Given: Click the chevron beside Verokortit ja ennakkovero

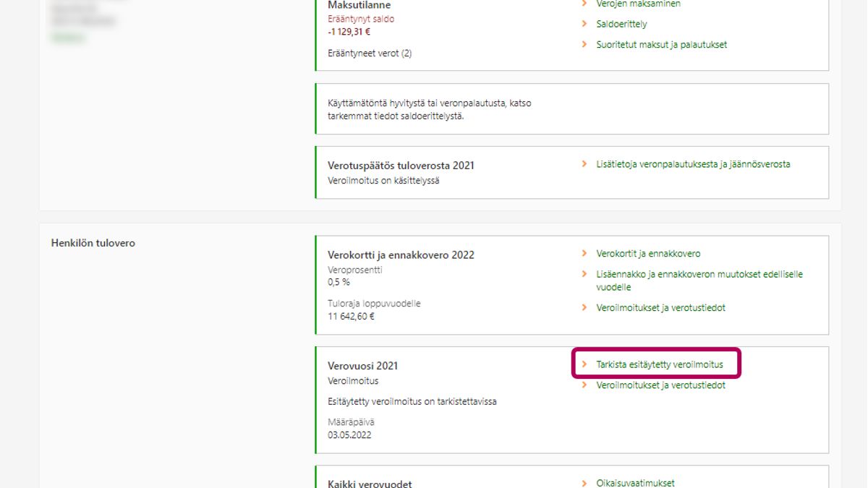Looking at the screenshot, I should click(x=584, y=254).
